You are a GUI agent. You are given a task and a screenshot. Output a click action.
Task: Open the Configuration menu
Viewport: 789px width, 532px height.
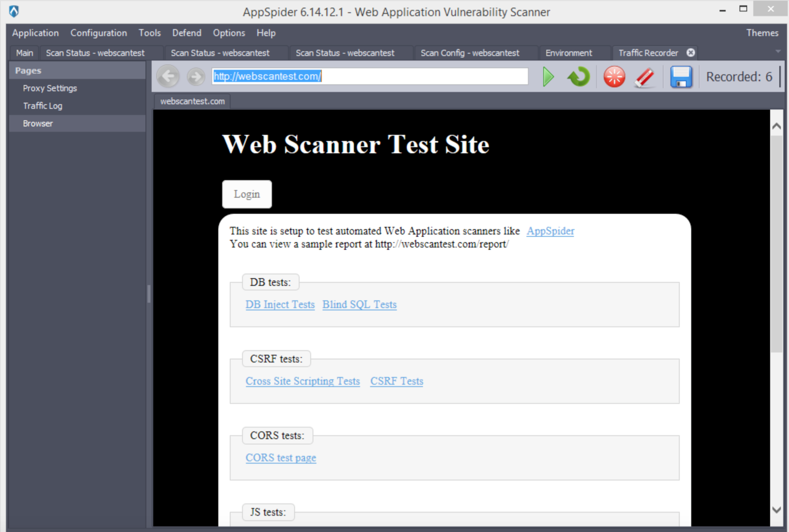99,33
